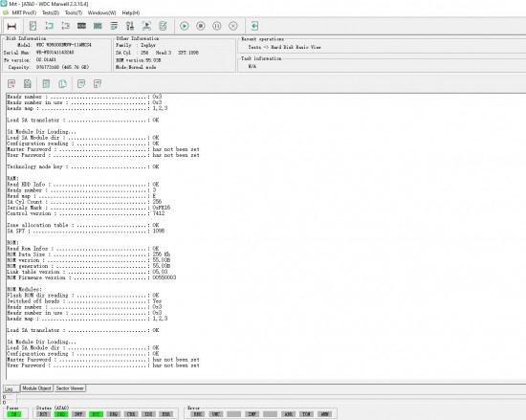
Task: Click the pause task button in toolbar
Action: coord(217,26)
